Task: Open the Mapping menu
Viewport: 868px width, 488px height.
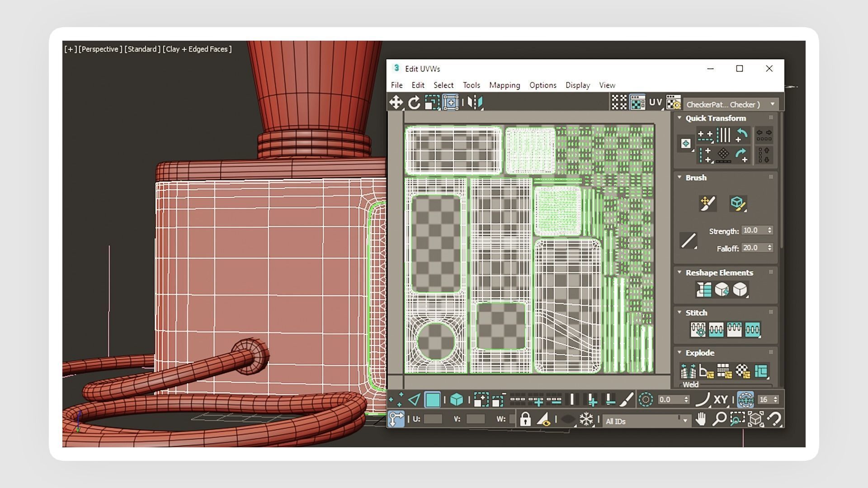Action: tap(505, 85)
